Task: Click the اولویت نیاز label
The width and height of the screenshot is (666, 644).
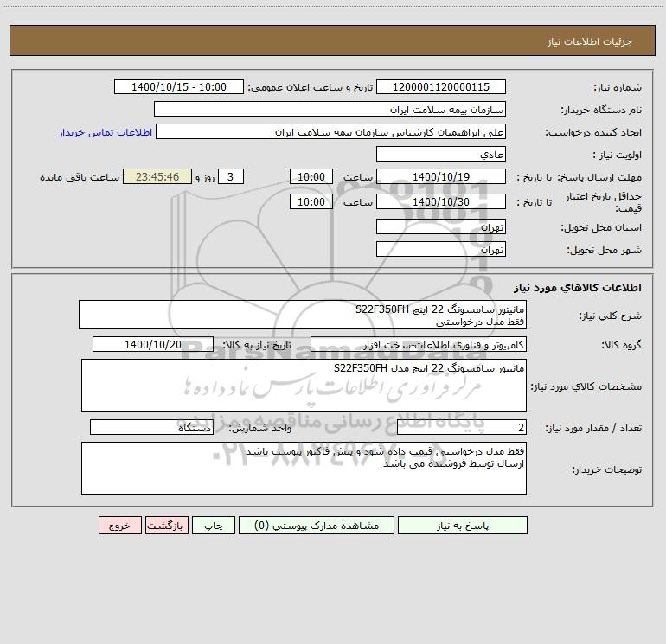Action: 618,155
